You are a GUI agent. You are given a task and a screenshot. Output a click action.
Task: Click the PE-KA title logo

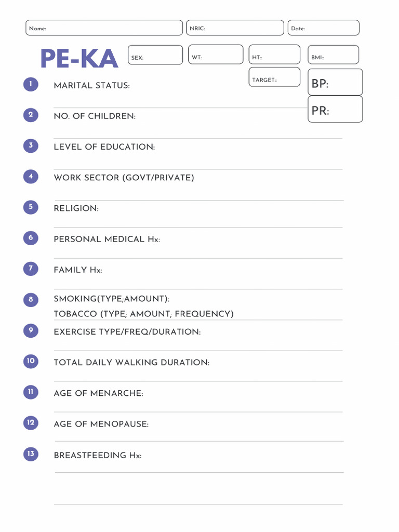79,59
